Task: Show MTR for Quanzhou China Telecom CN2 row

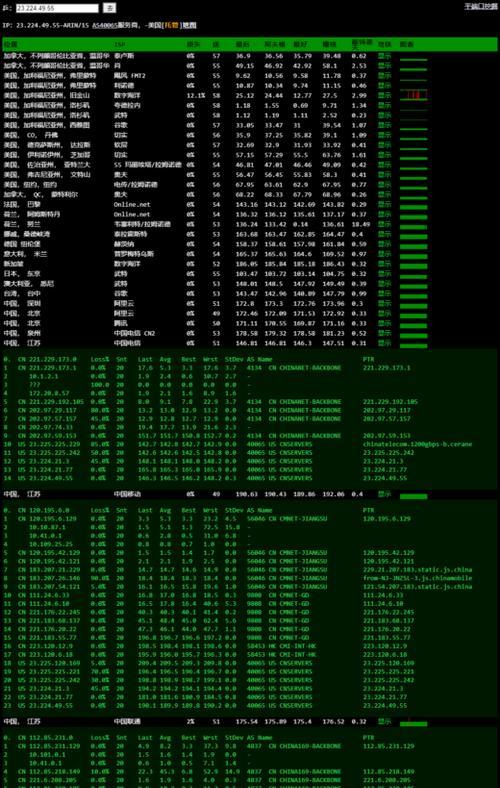Action: (x=384, y=333)
